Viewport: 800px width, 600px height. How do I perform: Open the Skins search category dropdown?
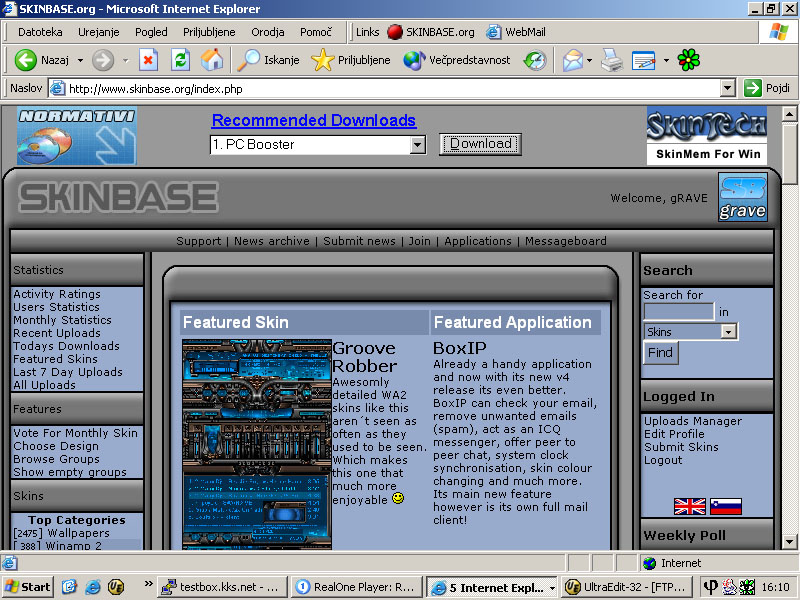(728, 331)
